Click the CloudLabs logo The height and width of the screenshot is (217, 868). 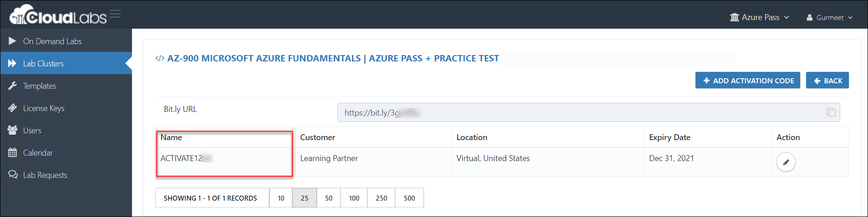click(58, 15)
